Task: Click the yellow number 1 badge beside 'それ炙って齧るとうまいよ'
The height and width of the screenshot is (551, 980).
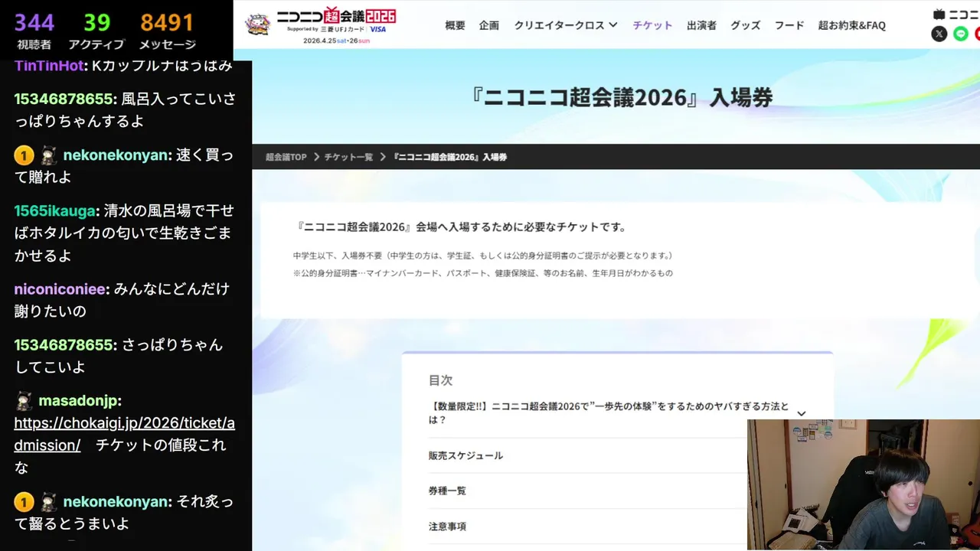Action: tap(24, 502)
